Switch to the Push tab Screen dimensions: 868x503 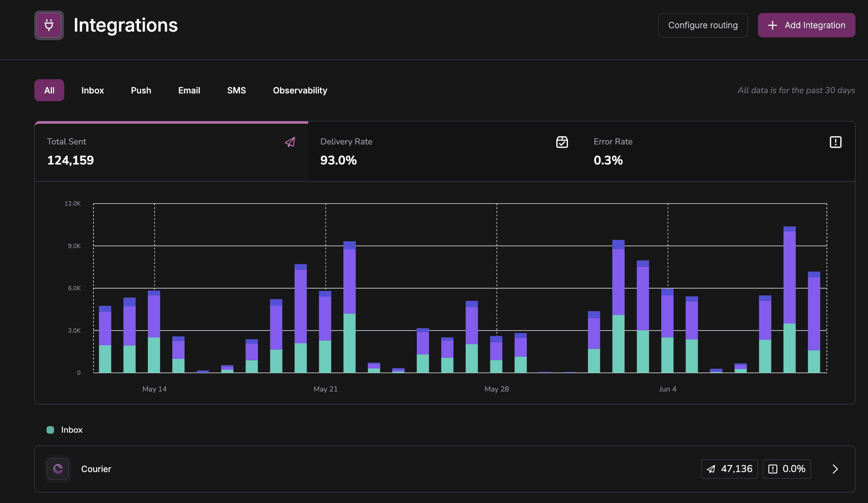point(141,90)
